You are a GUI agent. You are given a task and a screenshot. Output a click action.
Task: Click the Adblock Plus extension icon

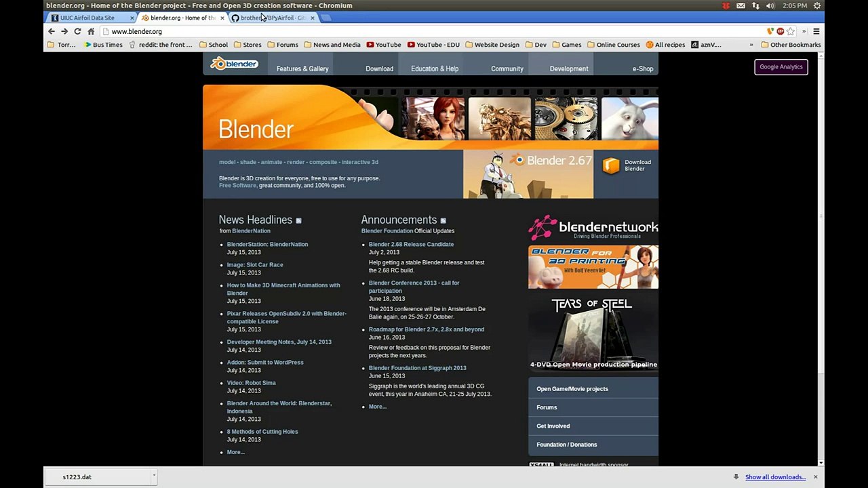781,31
